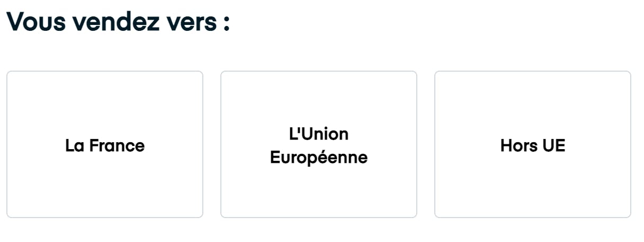Choose the L'Union Européenne option
644x242 pixels.
coord(319,144)
